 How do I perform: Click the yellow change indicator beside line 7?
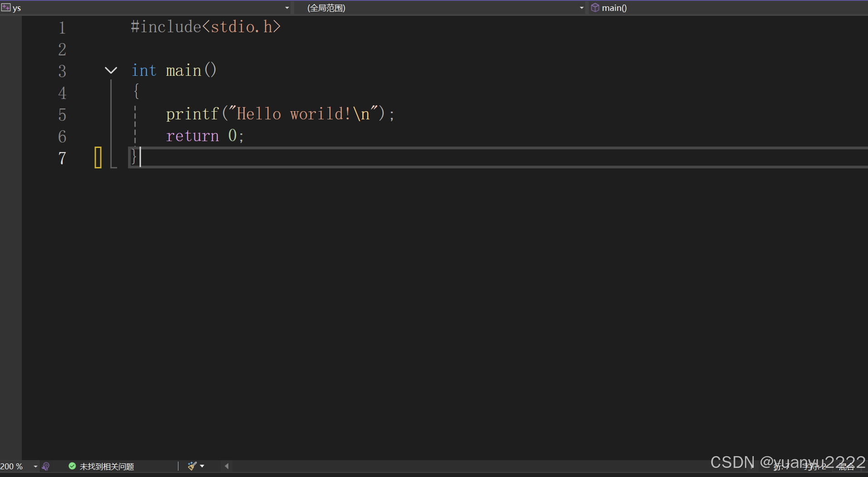(x=97, y=157)
